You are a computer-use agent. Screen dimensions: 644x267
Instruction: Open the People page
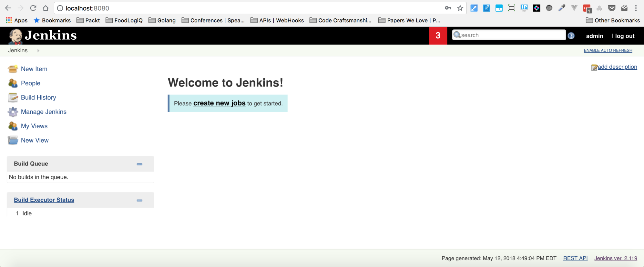tap(31, 83)
